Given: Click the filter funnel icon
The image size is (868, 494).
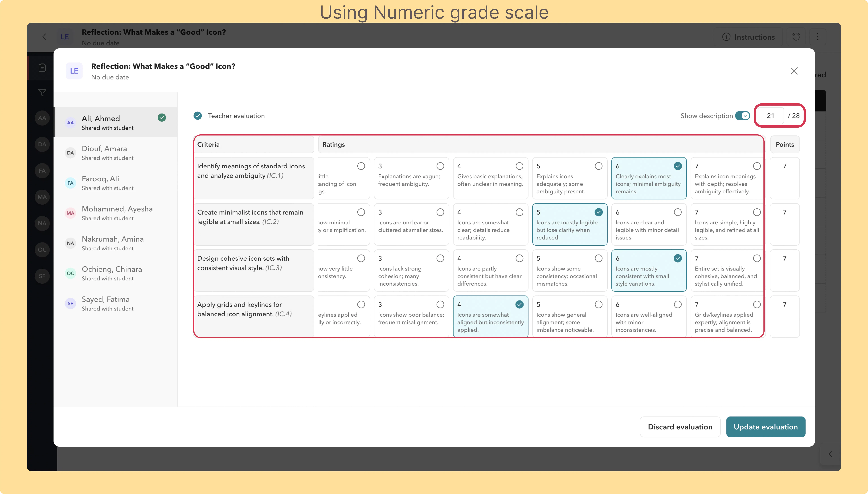Looking at the screenshot, I should (x=42, y=93).
